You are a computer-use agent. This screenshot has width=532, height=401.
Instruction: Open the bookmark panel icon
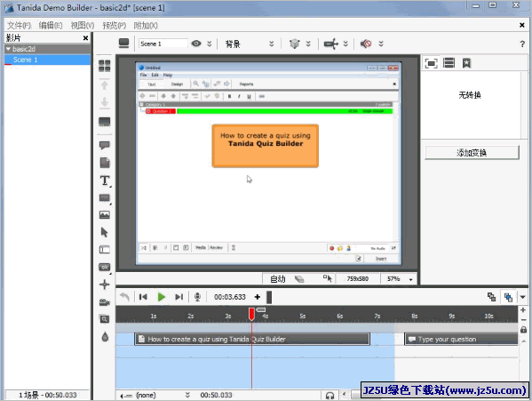click(466, 63)
